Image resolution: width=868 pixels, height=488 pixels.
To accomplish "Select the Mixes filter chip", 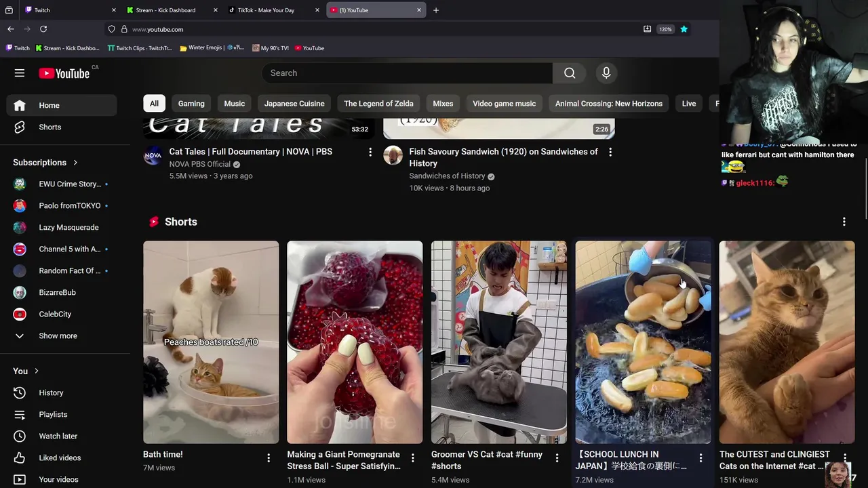I will (x=443, y=104).
